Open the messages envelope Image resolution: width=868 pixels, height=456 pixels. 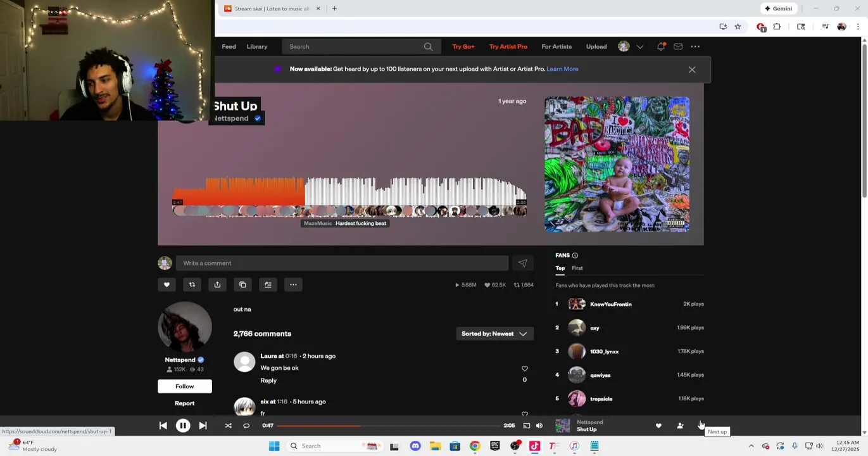click(x=678, y=46)
